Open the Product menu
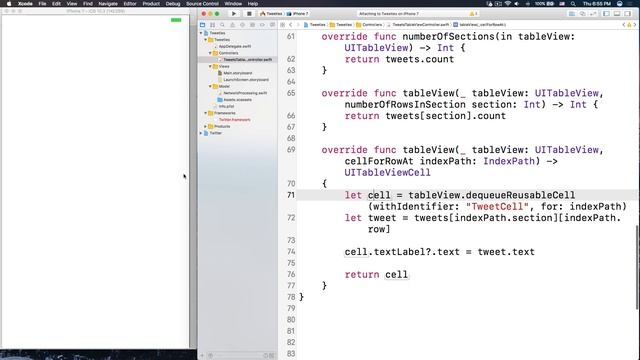Image resolution: width=640 pixels, height=360 pixels. (151, 4)
